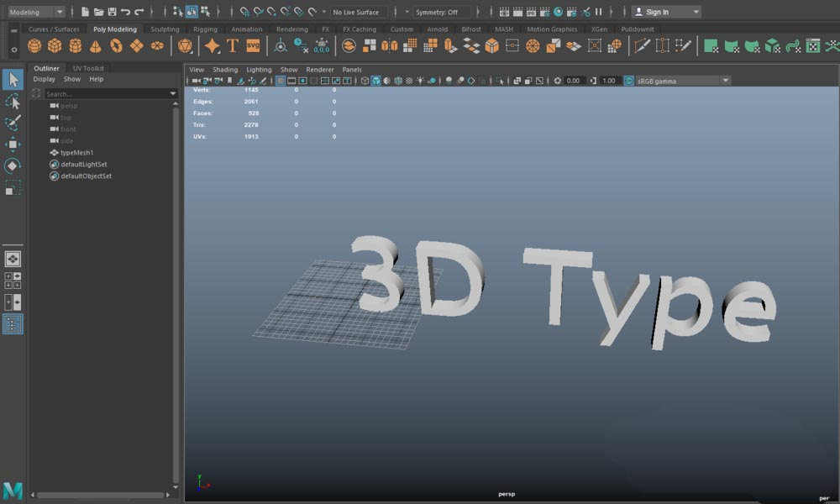Open the Modeling menu set dropdown
The width and height of the screenshot is (840, 504).
click(35, 12)
